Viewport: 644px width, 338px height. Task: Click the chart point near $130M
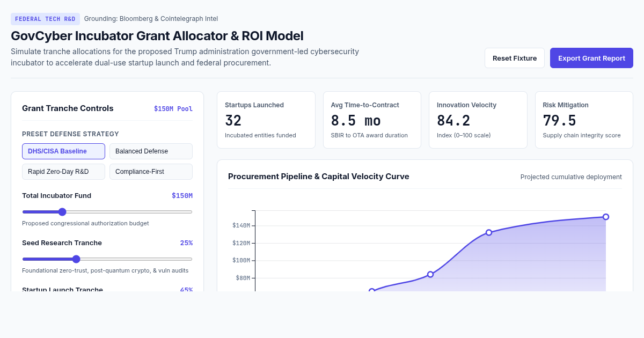(489, 232)
